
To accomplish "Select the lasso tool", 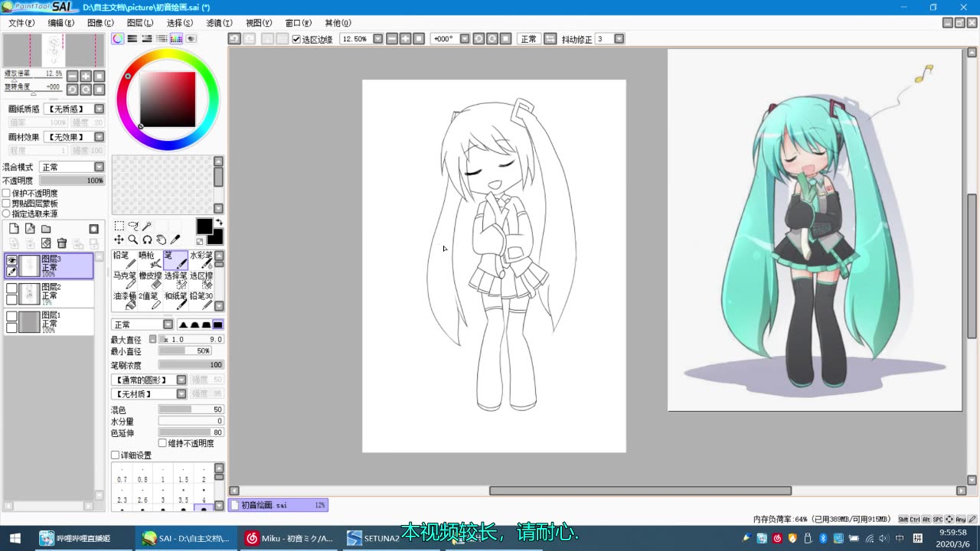I will 133,226.
